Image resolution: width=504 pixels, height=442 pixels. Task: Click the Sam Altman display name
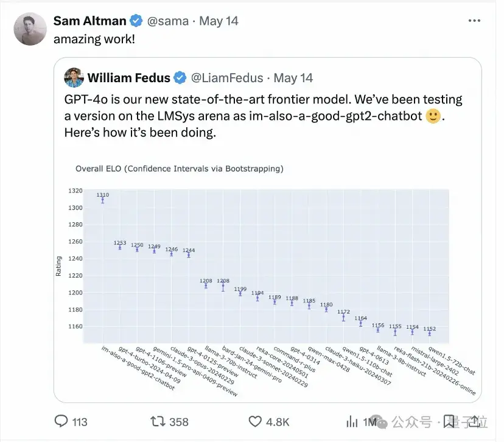[x=89, y=21]
